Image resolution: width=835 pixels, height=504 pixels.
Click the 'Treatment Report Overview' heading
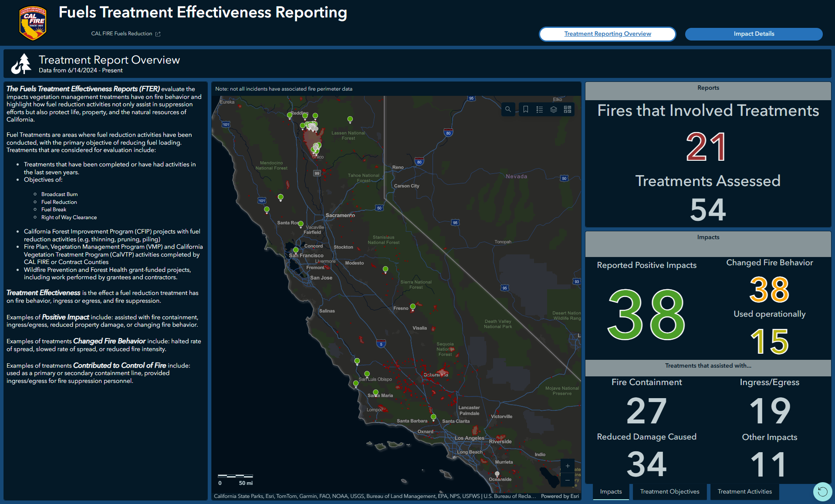tap(109, 60)
